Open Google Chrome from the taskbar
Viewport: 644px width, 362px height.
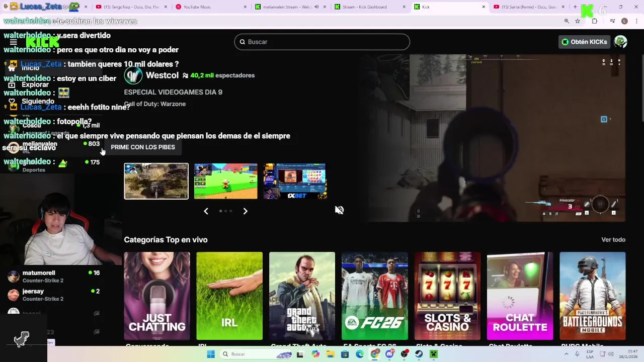point(375,354)
